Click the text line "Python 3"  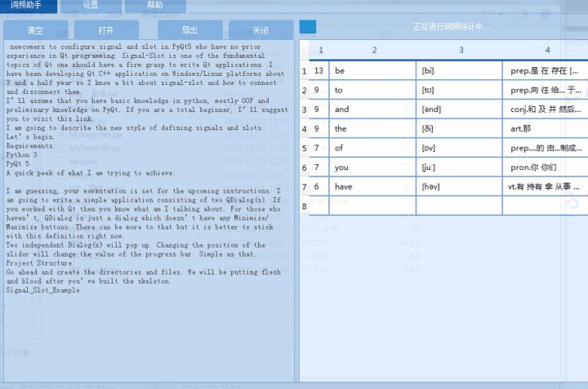pyautogui.click(x=21, y=155)
